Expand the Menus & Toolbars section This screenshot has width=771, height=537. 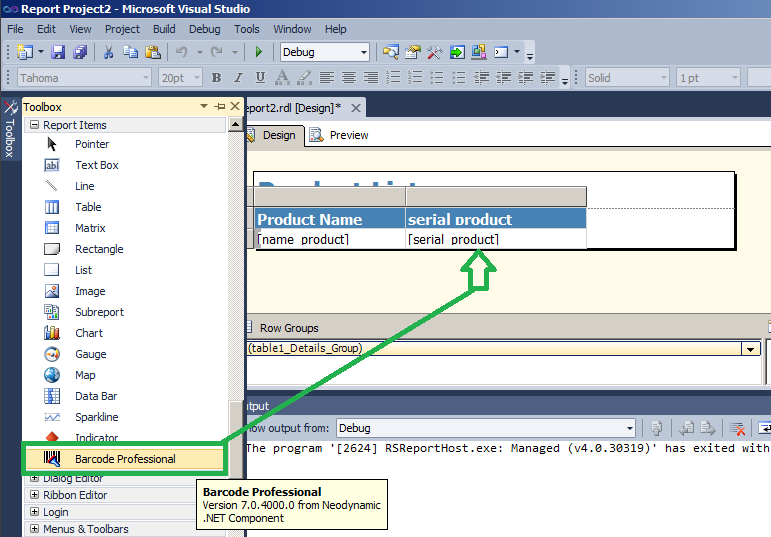(x=34, y=529)
